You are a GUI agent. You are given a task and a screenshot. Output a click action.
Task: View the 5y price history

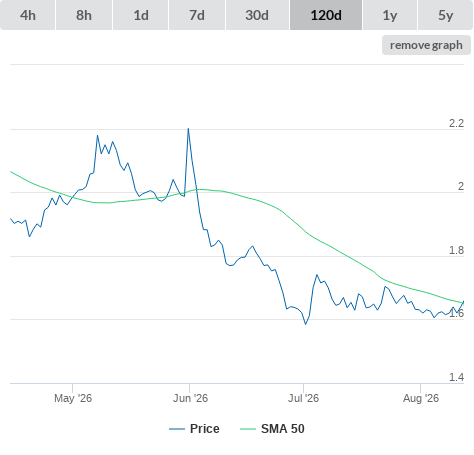click(x=445, y=15)
